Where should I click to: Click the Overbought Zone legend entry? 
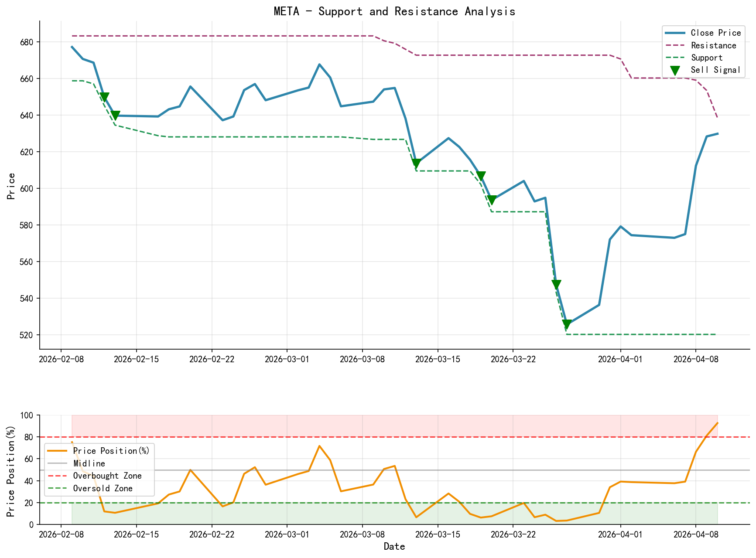pyautogui.click(x=95, y=476)
